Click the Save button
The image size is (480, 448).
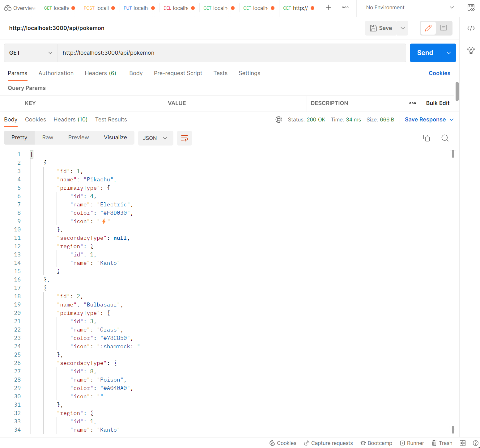click(381, 28)
